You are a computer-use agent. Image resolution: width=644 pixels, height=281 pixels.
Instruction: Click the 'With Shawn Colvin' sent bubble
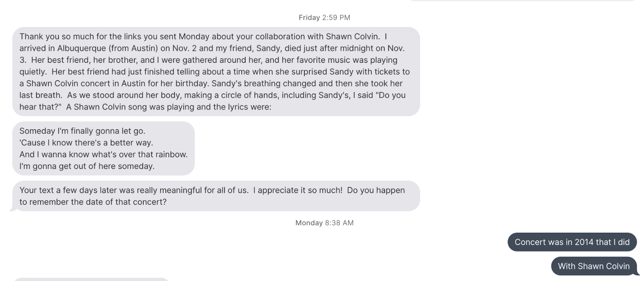click(x=593, y=266)
